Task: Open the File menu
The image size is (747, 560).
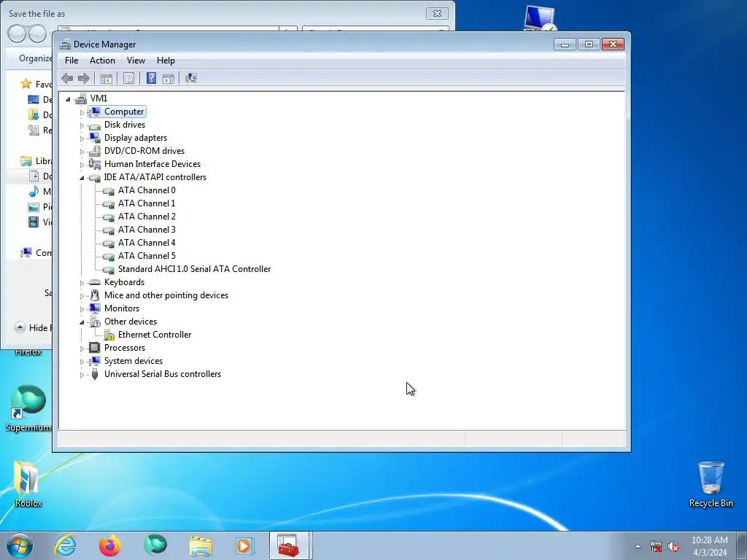Action: [71, 61]
